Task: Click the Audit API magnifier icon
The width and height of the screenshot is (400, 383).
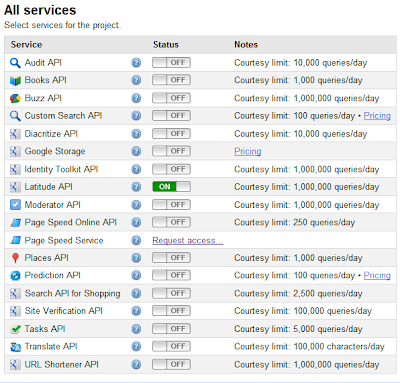Action: coord(15,63)
